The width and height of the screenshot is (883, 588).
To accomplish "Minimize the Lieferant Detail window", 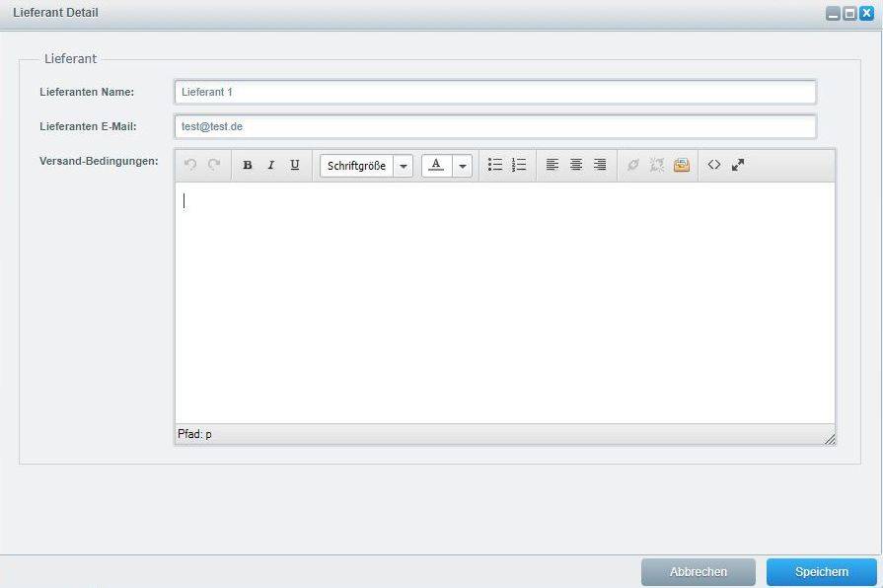I will [x=833, y=13].
